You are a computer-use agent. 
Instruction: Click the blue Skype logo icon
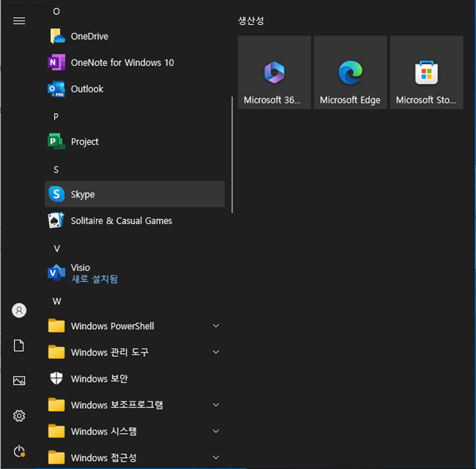click(56, 194)
